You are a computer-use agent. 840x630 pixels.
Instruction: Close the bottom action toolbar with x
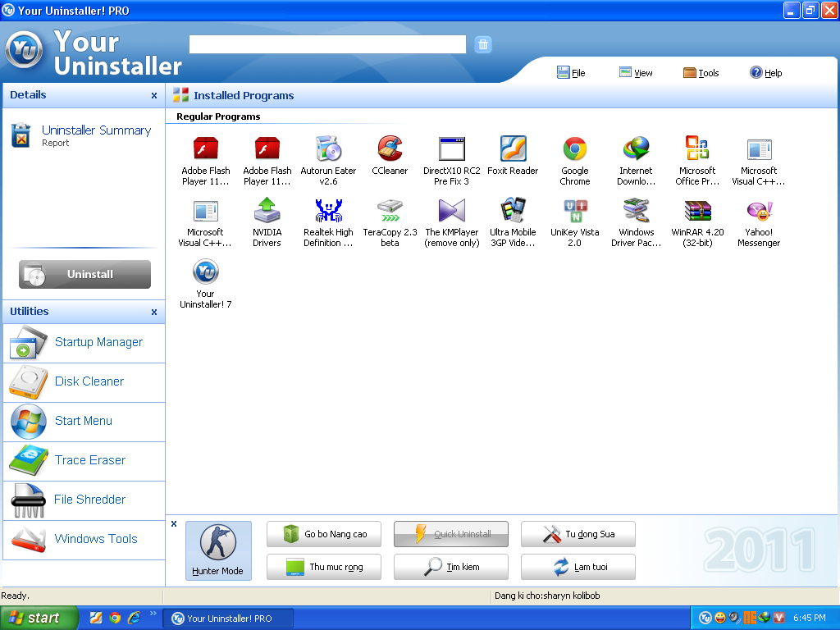coord(174,524)
